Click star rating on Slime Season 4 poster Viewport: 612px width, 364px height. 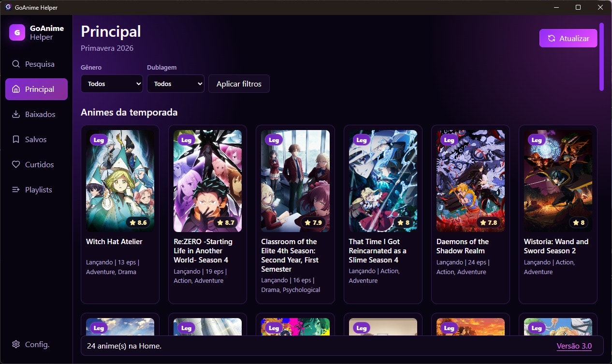[404, 222]
